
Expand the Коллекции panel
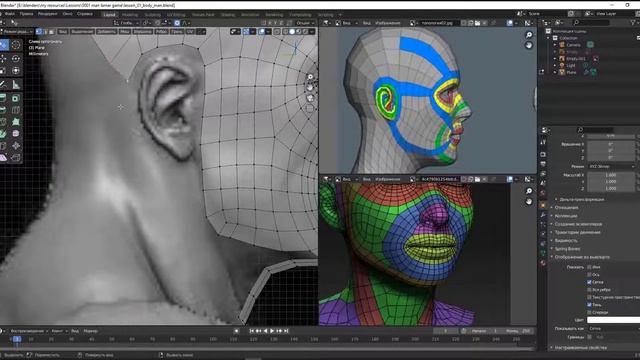pos(566,216)
